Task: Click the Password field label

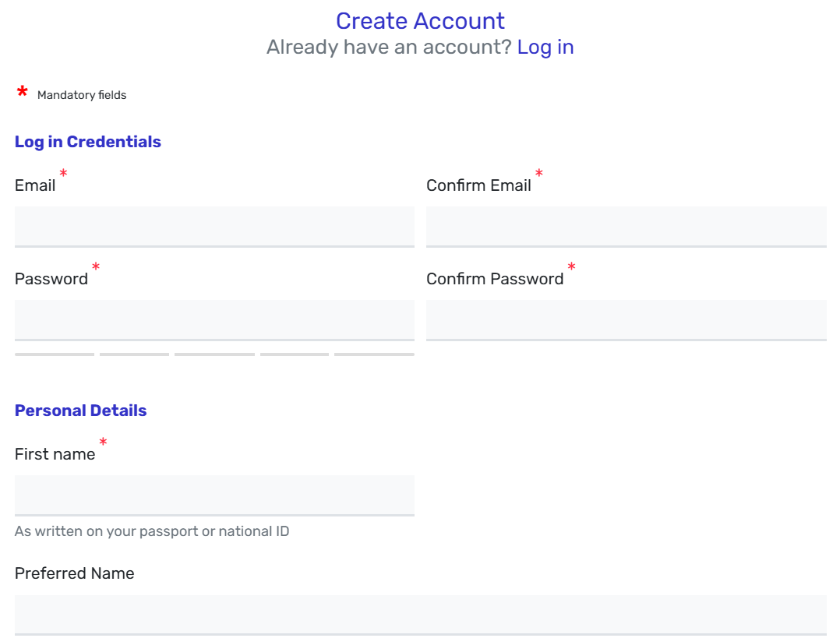Action: (x=51, y=279)
